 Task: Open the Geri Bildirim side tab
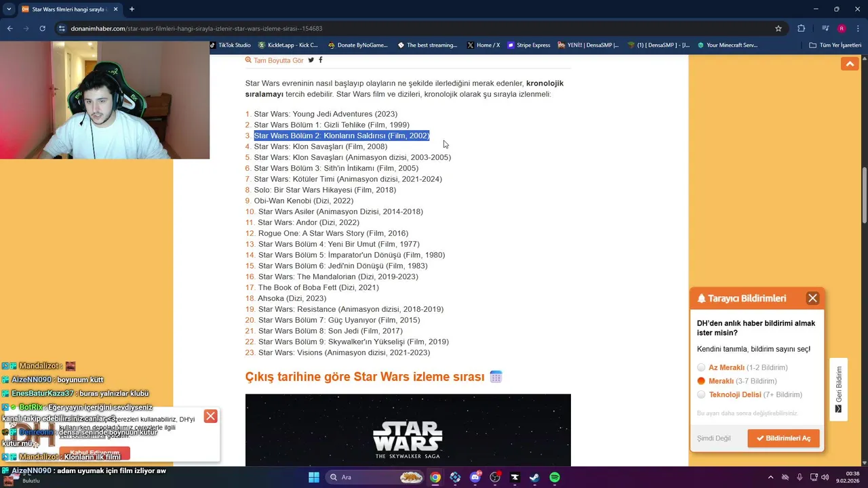(x=838, y=390)
